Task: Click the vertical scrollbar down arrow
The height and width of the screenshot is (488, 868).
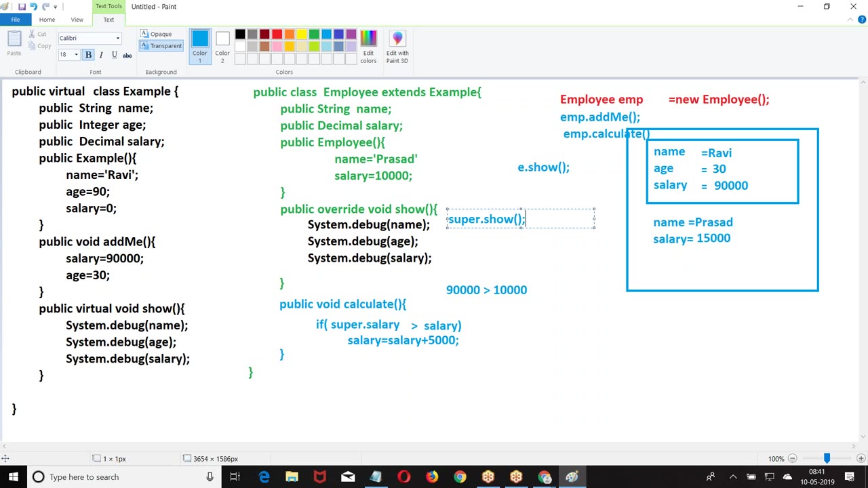Action: [x=863, y=437]
